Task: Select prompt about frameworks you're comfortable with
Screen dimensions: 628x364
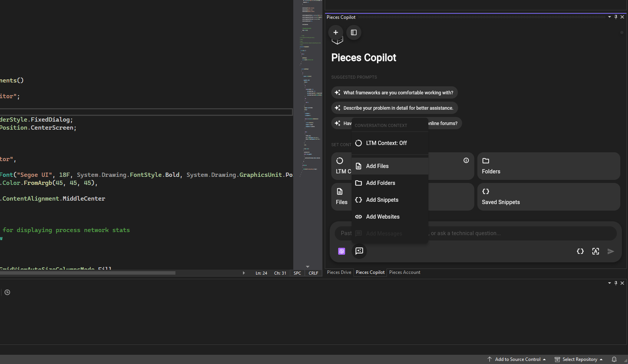Action: point(394,93)
